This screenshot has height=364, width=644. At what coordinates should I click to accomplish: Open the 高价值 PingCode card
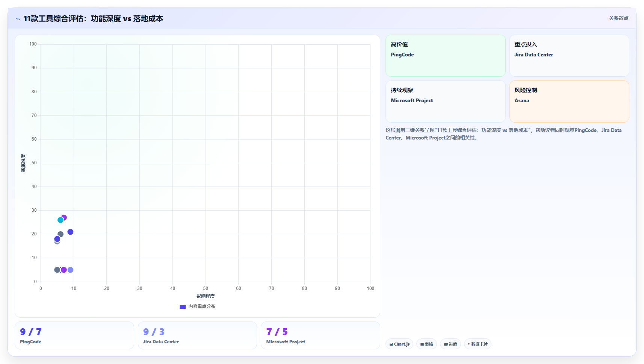click(x=445, y=56)
